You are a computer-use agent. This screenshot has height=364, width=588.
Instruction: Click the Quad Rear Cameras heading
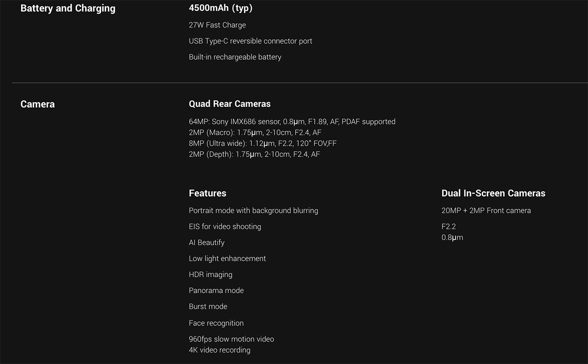tap(230, 104)
